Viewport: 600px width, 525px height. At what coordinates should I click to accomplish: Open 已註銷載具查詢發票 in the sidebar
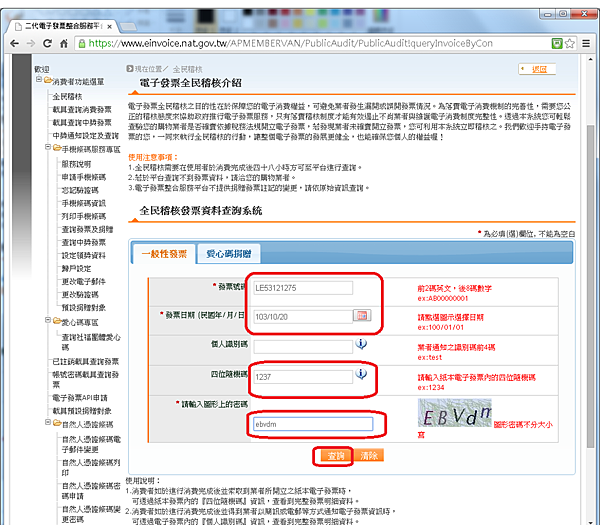coord(86,362)
